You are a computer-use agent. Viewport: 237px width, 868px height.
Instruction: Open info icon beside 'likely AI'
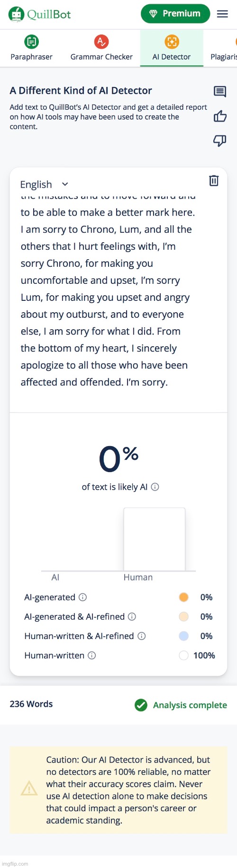(x=155, y=487)
